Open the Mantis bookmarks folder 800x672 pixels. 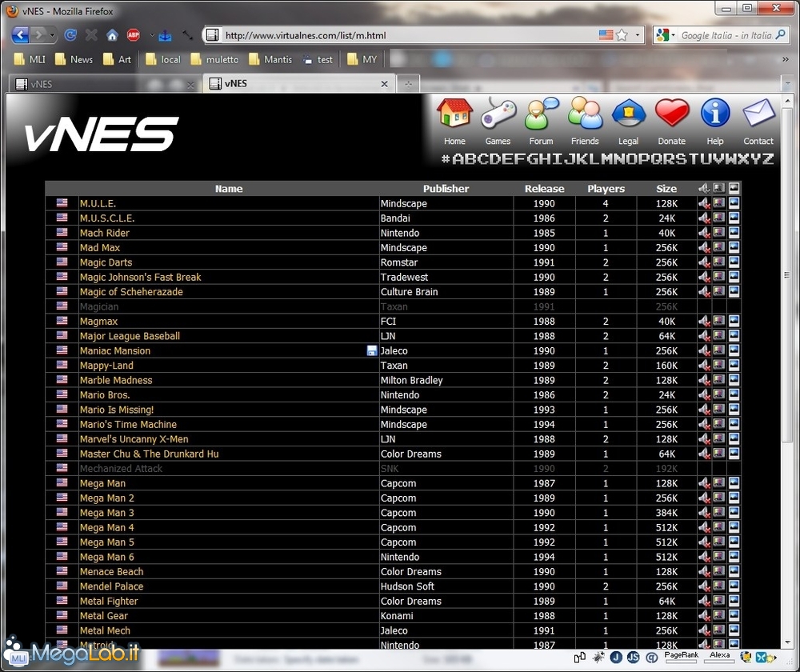[270, 59]
